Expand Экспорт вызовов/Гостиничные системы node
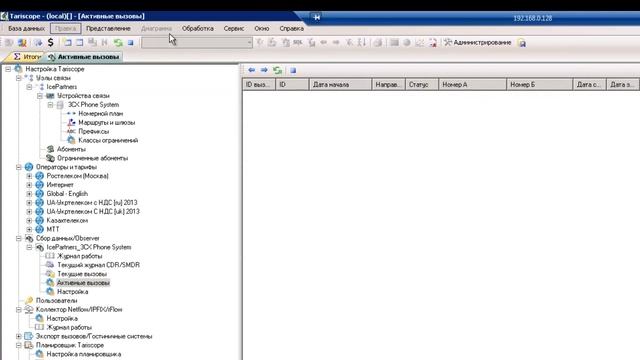 [19, 336]
